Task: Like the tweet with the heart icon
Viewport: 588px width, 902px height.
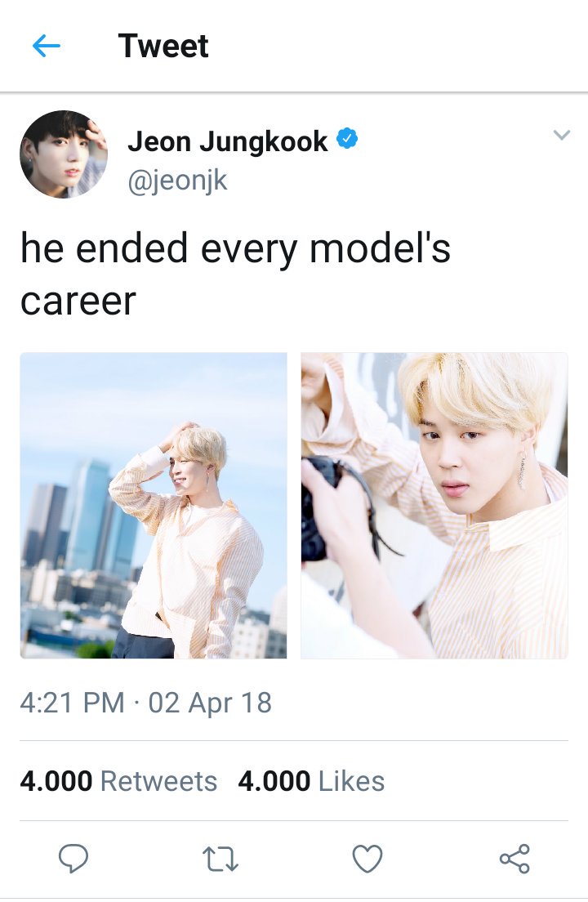Action: (x=367, y=859)
